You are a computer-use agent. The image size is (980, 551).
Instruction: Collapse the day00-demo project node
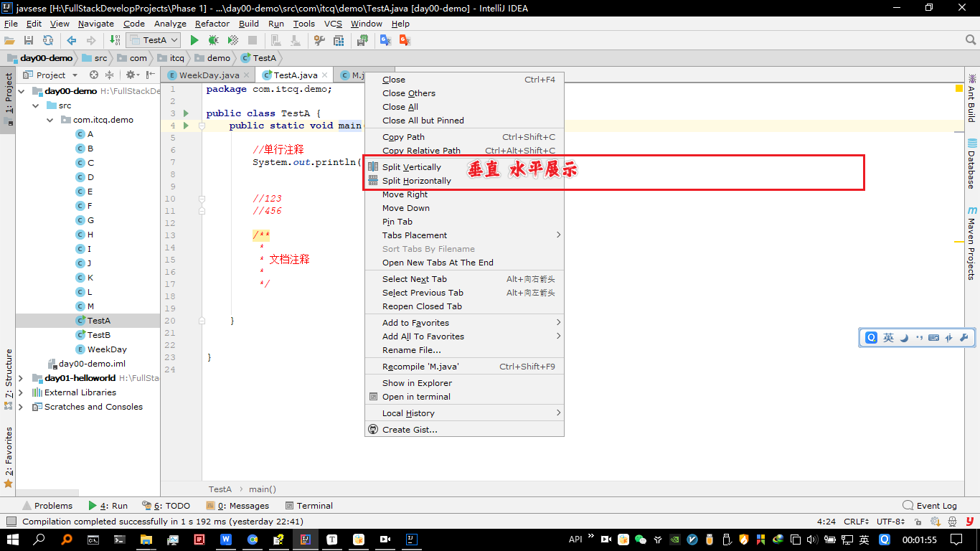(21, 91)
